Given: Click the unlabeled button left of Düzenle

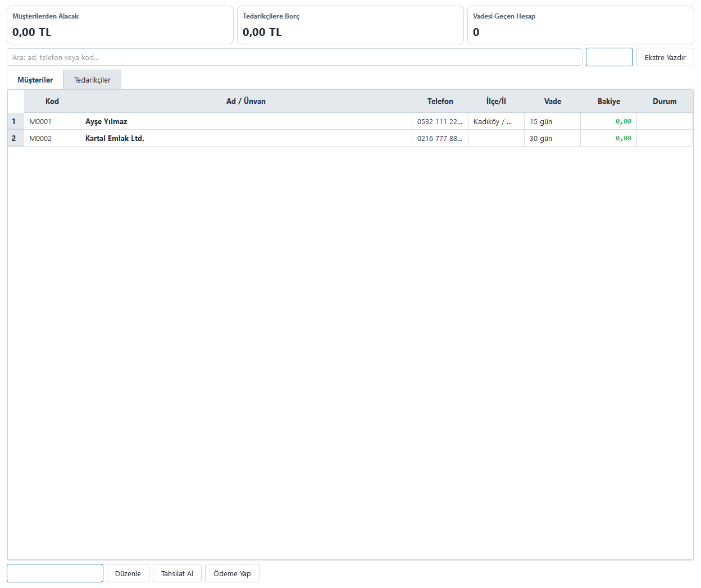Looking at the screenshot, I should pos(55,573).
